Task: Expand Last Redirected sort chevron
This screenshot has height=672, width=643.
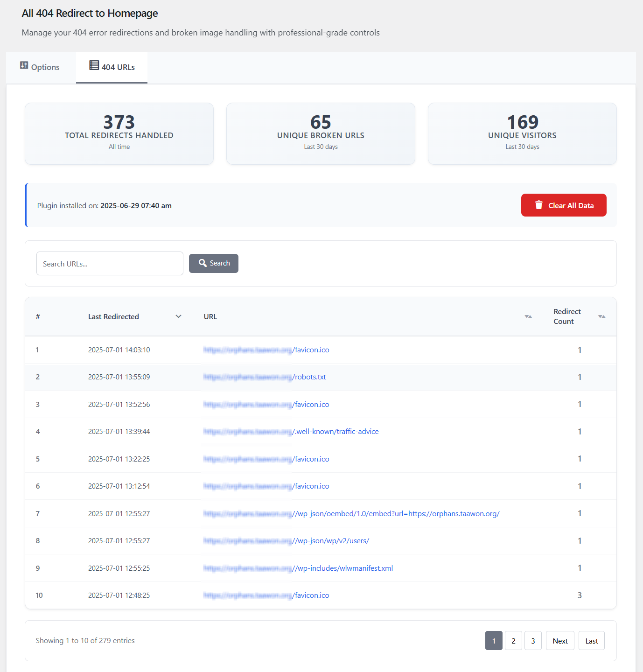Action: [178, 317]
